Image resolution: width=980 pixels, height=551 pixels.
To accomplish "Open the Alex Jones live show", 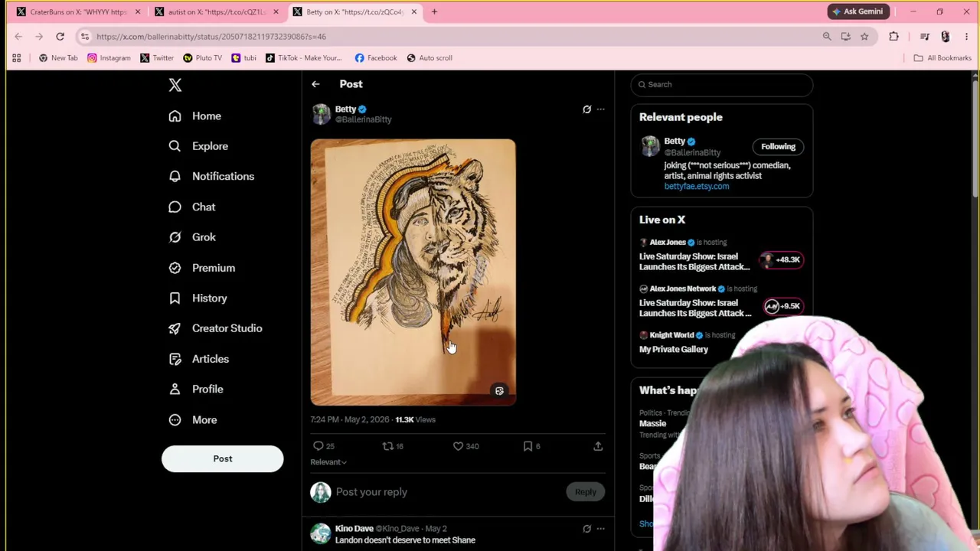I will (720, 256).
